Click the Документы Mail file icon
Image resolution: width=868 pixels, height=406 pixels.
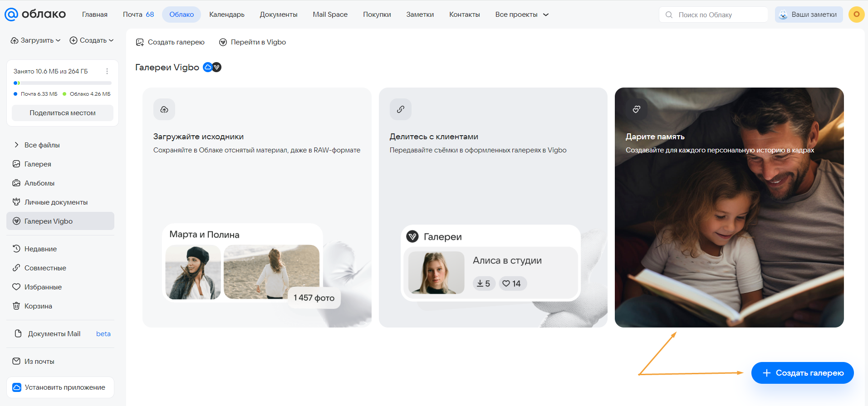(18, 333)
